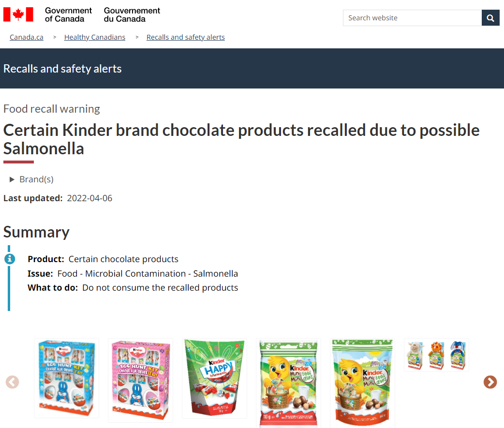Go to previous carousel image arrow

tap(12, 382)
